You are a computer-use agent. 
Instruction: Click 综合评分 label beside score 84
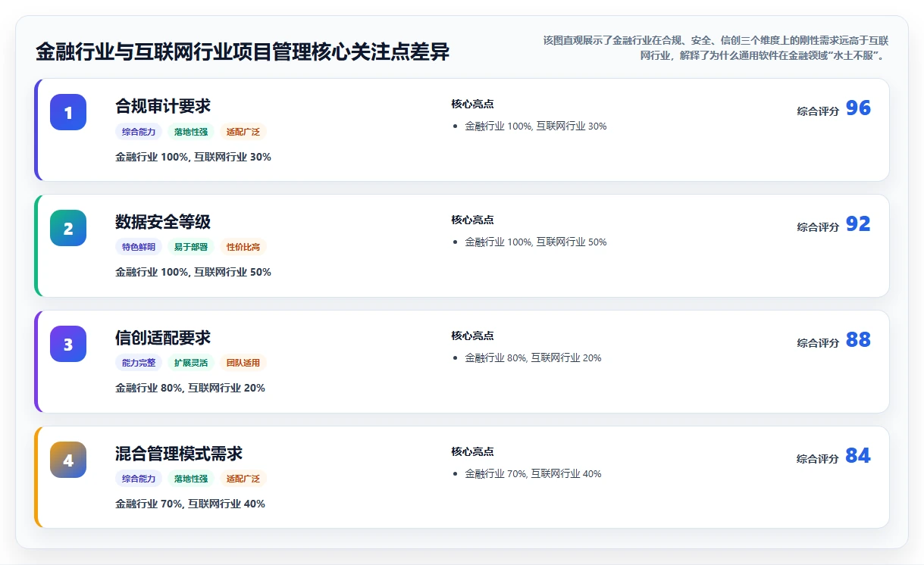tap(818, 459)
